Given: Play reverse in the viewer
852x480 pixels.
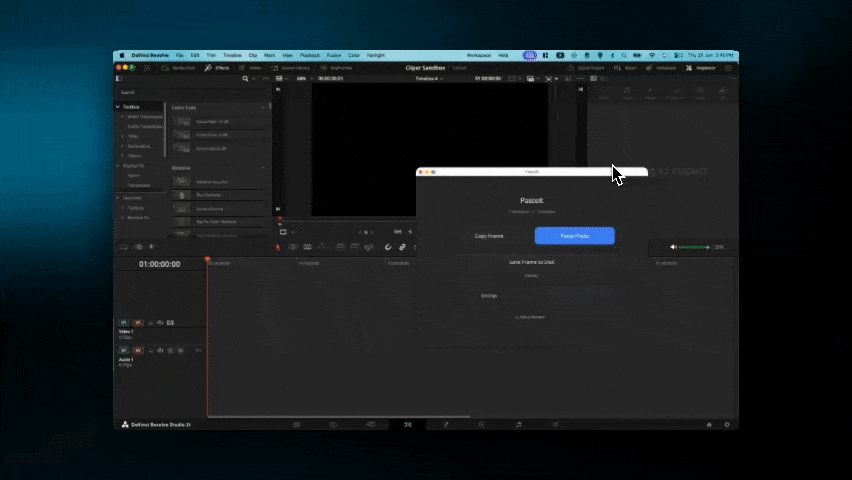Looking at the screenshot, I should tap(410, 232).
